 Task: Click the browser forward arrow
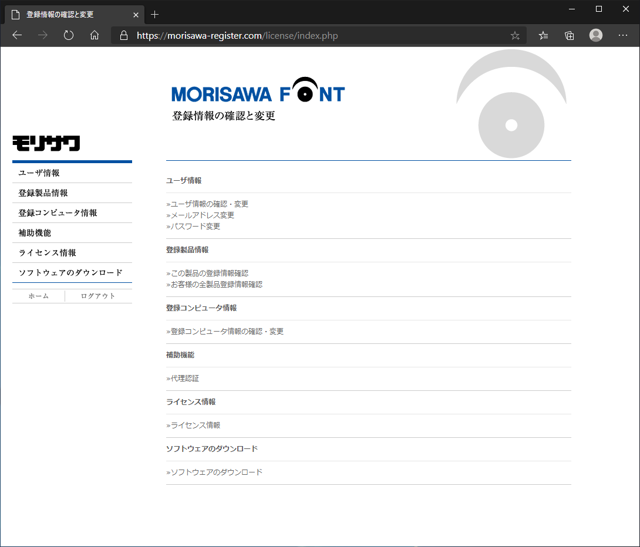tap(42, 36)
